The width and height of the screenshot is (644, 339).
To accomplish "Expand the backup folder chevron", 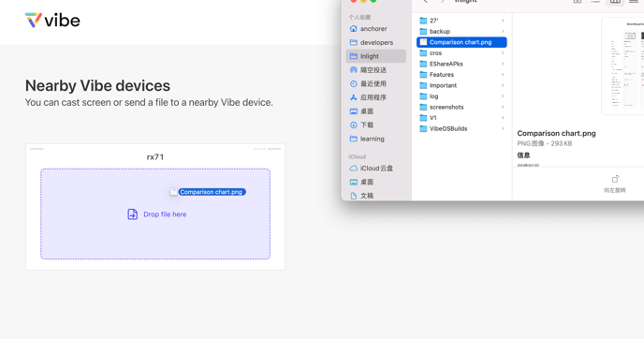I will point(503,31).
